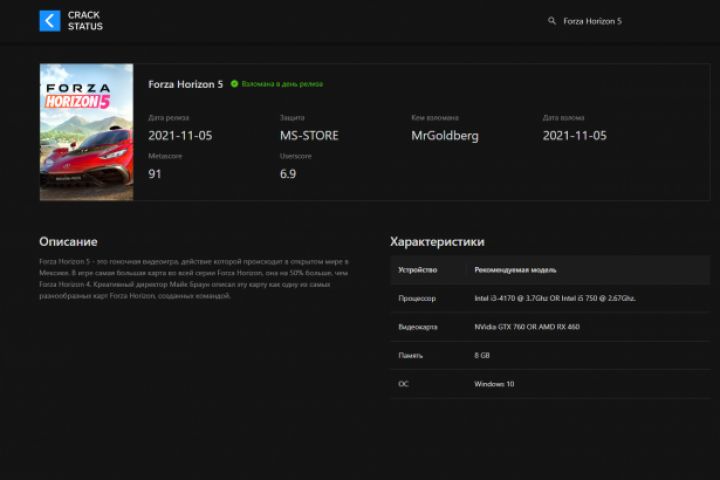Click the Процессор row label
The image size is (720, 480).
pyautogui.click(x=417, y=299)
